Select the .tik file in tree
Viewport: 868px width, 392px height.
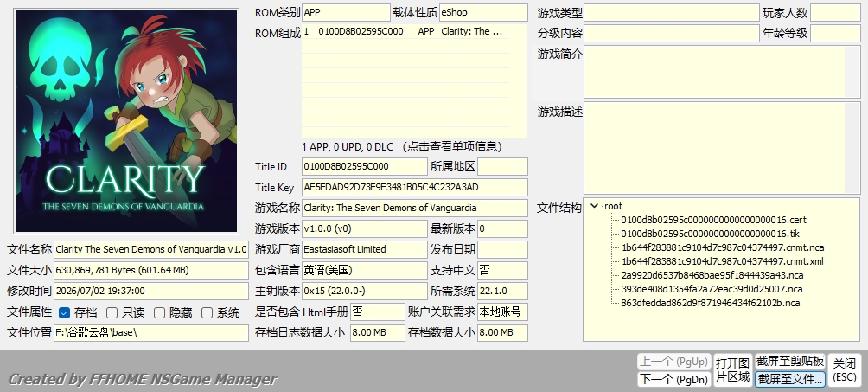711,234
